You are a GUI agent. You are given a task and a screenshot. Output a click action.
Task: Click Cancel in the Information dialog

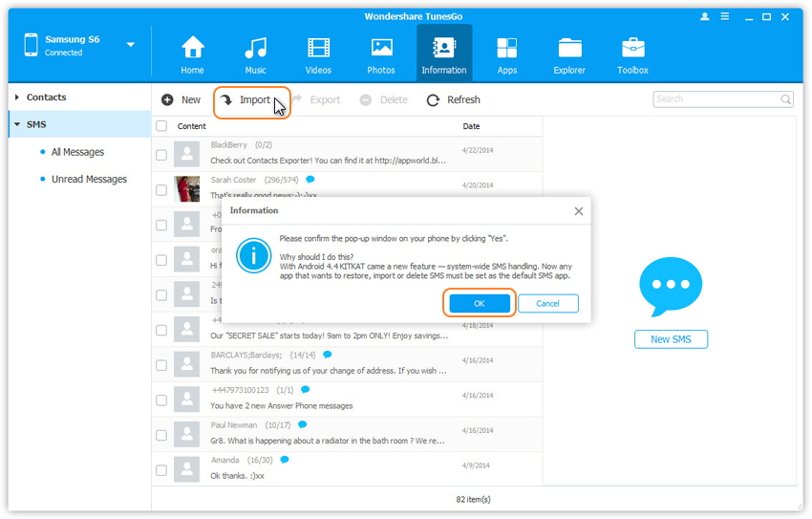(547, 303)
